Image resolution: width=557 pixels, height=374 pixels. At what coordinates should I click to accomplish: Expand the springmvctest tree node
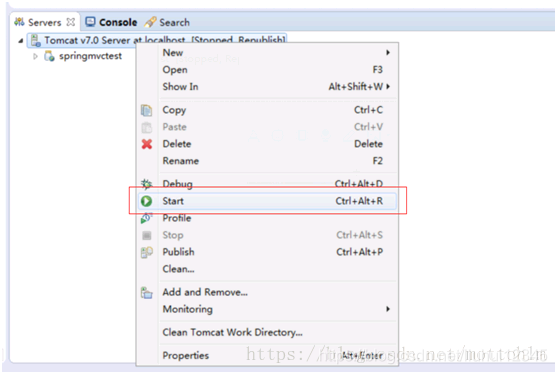(35, 56)
